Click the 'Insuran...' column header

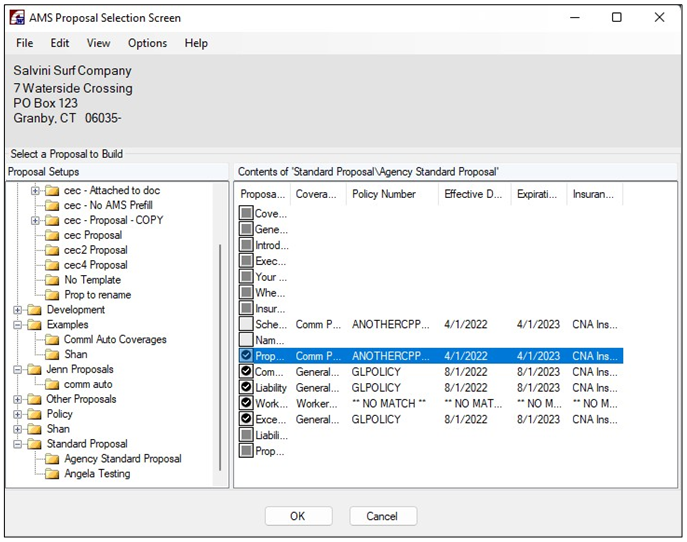tap(595, 194)
